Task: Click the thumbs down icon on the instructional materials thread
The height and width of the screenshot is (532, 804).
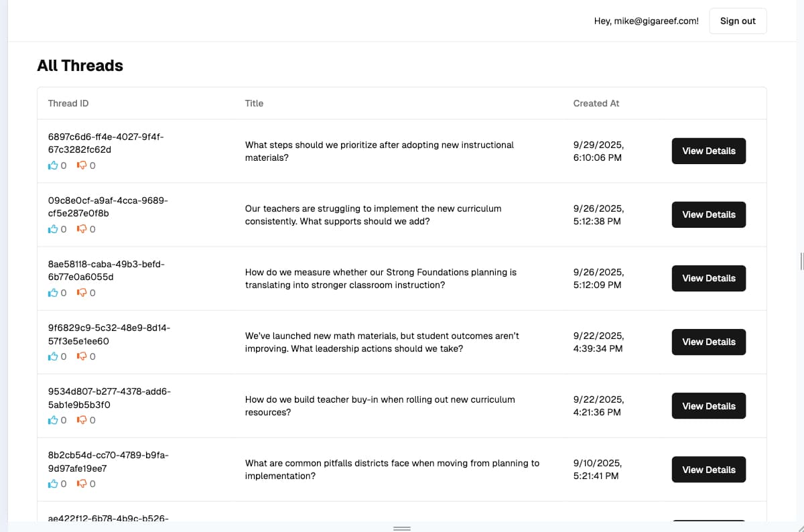Action: coord(82,165)
